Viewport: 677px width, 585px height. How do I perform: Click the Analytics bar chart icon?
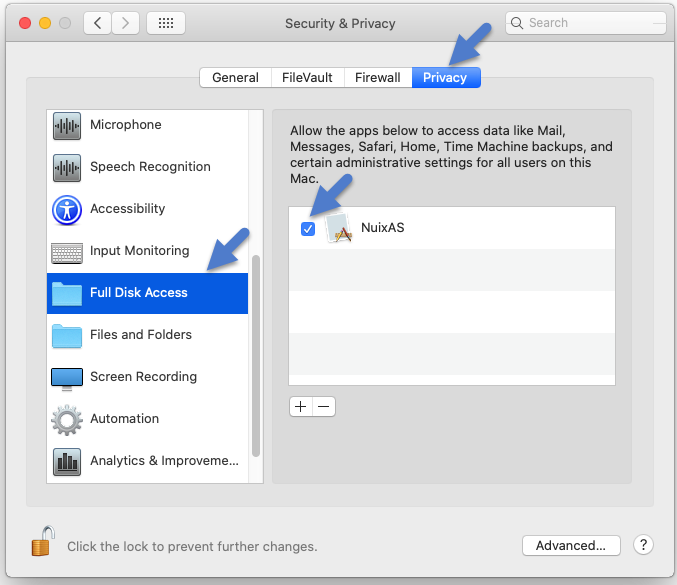tap(66, 462)
